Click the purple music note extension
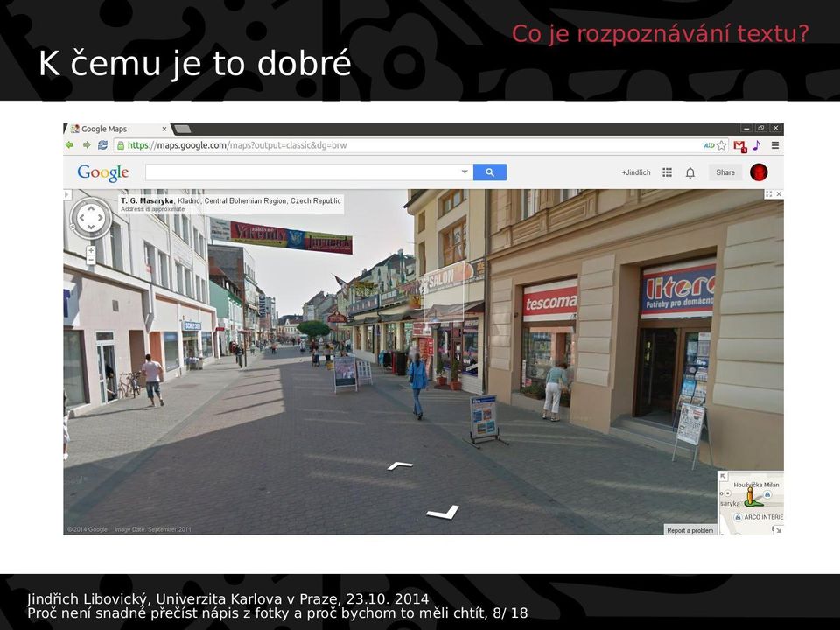Viewport: 840px width, 630px height. (756, 145)
